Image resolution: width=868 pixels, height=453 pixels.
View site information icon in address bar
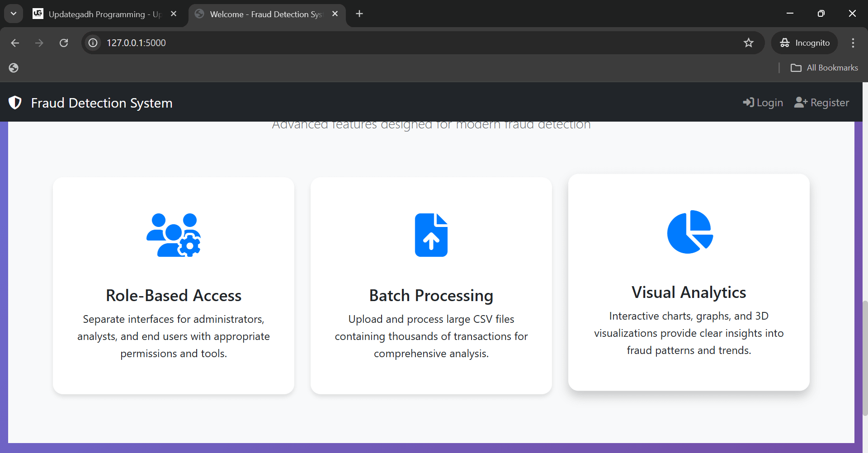(93, 43)
